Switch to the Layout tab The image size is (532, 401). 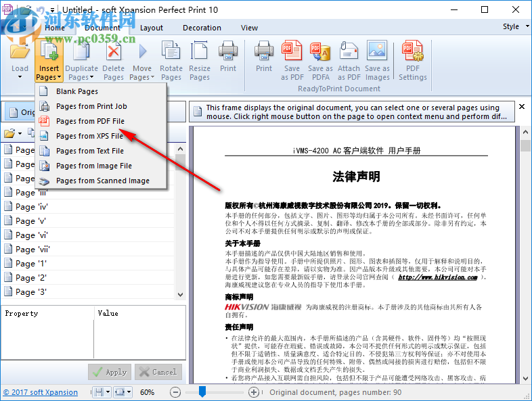tap(152, 28)
